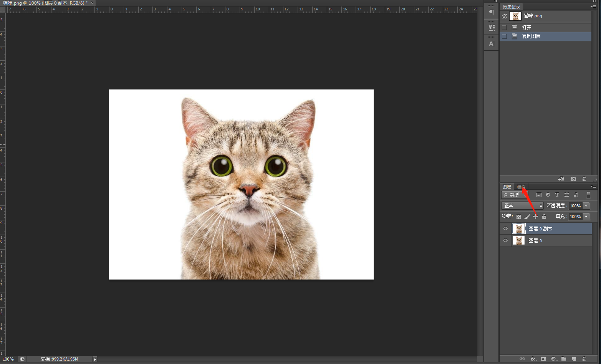
Task: Delete the selected layer with trash icon
Action: [x=584, y=359]
